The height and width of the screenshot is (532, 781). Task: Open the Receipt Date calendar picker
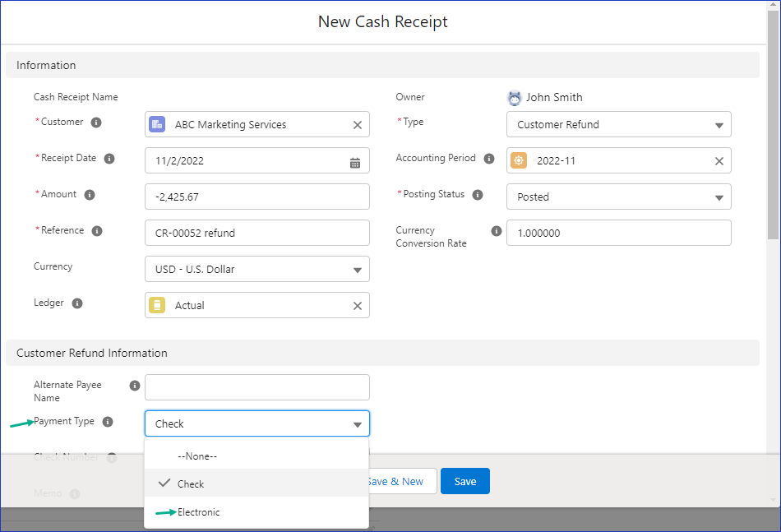tap(354, 163)
